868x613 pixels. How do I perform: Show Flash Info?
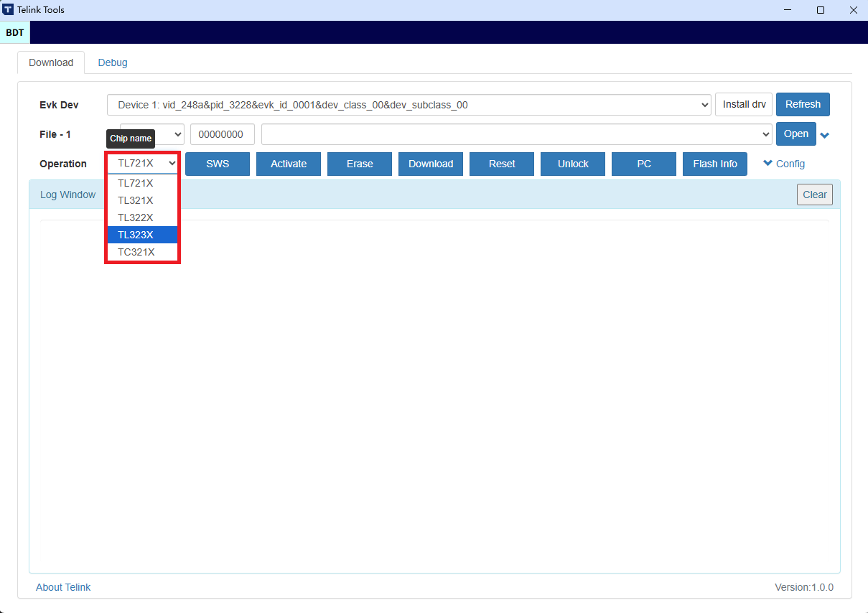(x=715, y=164)
